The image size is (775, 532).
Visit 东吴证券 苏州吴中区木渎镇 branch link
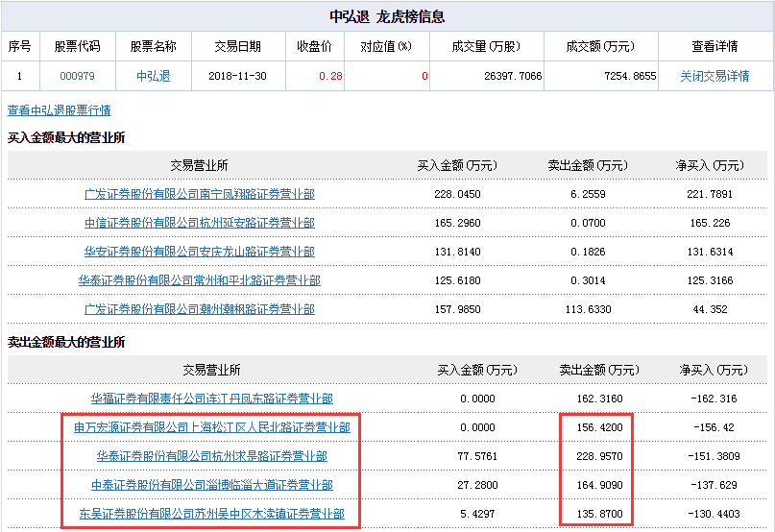[211, 514]
